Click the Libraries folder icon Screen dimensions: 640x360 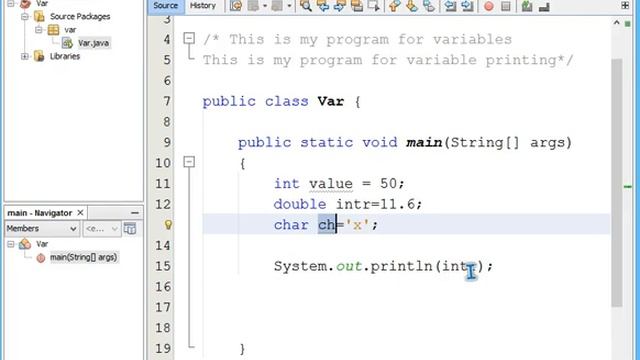(x=39, y=56)
